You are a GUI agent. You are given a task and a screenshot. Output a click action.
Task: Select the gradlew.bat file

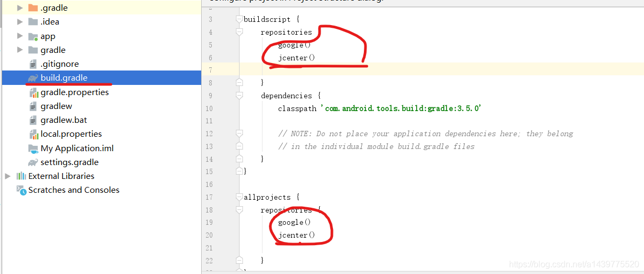click(x=101, y=120)
